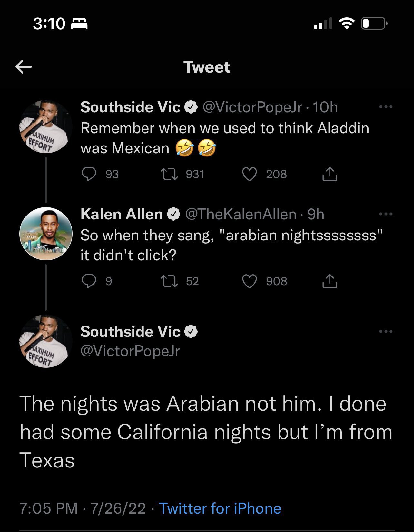Viewport: 414px width, 532px height.
Task: Reply to Southside Vic's Aladdin tweet
Action: (x=89, y=174)
